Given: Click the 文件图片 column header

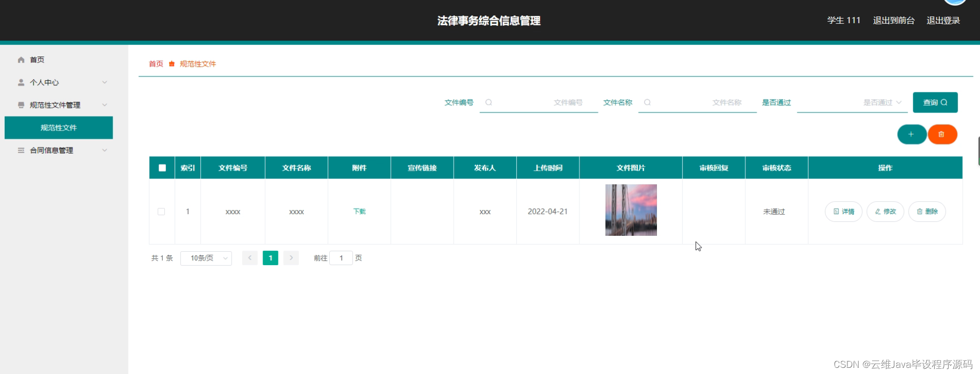Looking at the screenshot, I should pos(631,168).
